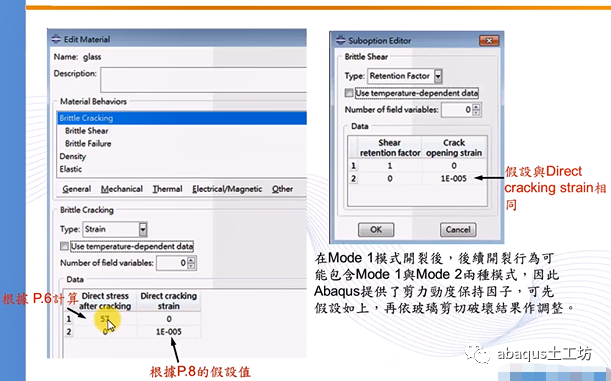Close the Suboption Editor dialog
The width and height of the screenshot is (611, 381).
tap(489, 41)
